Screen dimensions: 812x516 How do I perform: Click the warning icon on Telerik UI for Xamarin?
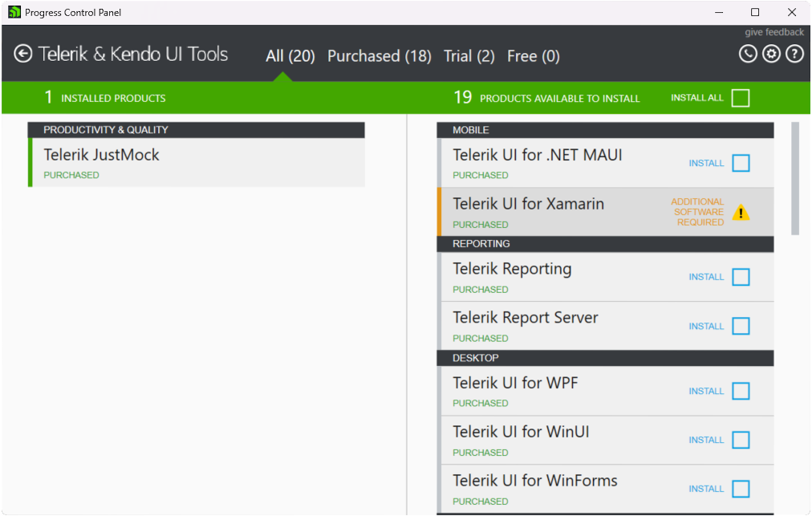[741, 212]
